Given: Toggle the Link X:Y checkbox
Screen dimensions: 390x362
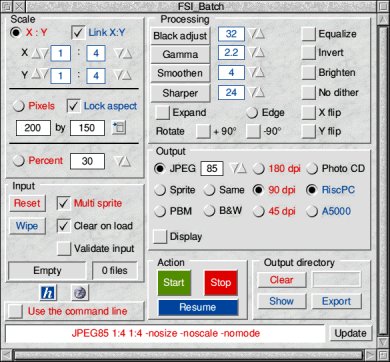Looking at the screenshot, I should pyautogui.click(x=79, y=33).
